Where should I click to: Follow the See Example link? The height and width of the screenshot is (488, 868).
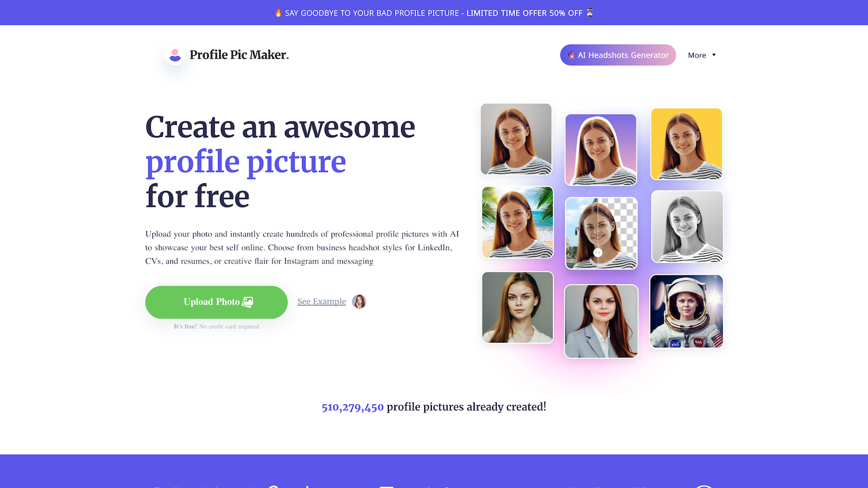[322, 301]
